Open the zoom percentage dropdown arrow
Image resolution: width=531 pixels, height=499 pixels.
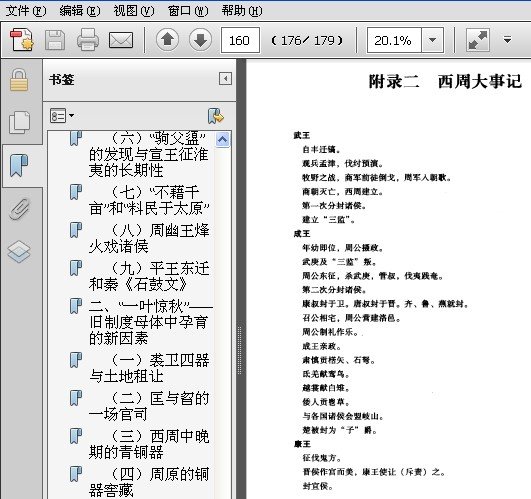point(432,40)
